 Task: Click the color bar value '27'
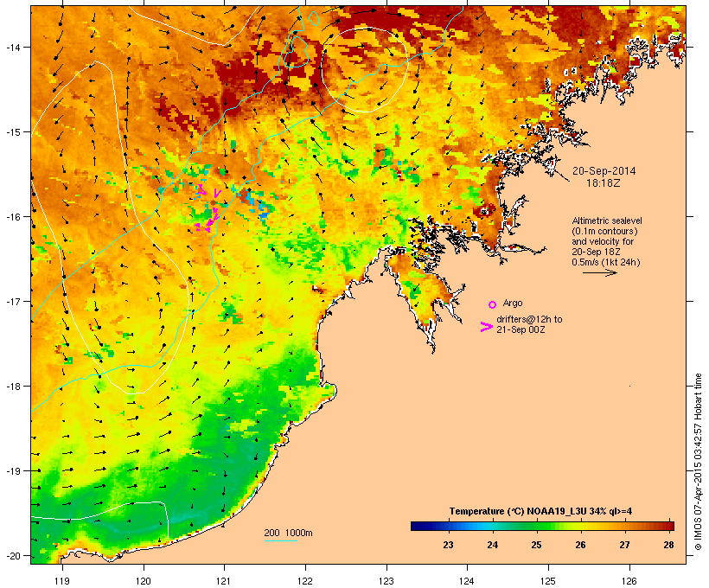pyautogui.click(x=624, y=545)
